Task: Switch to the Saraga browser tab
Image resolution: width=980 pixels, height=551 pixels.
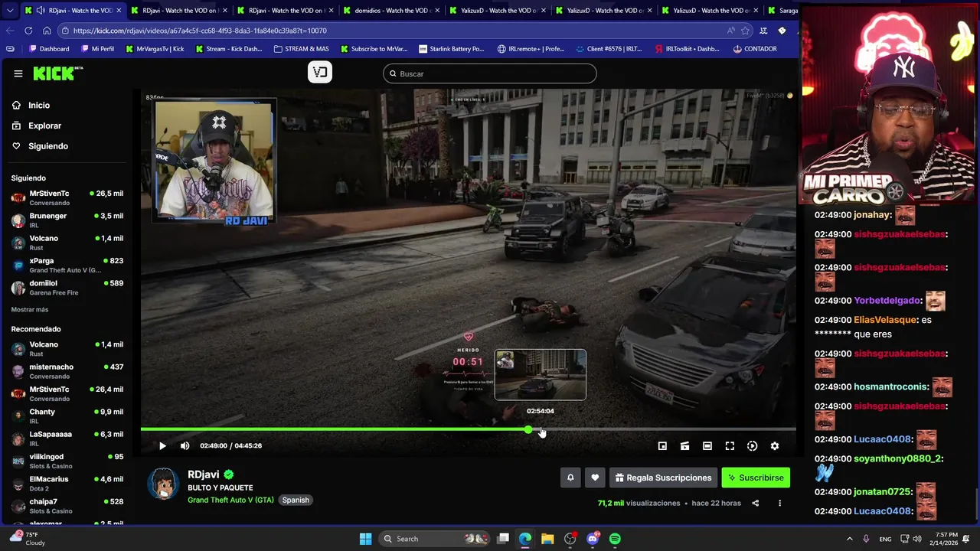Action: [x=781, y=10]
